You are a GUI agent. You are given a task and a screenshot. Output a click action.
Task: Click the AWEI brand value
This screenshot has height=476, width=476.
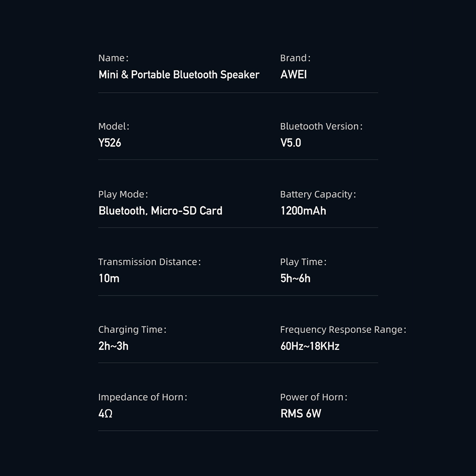click(293, 75)
